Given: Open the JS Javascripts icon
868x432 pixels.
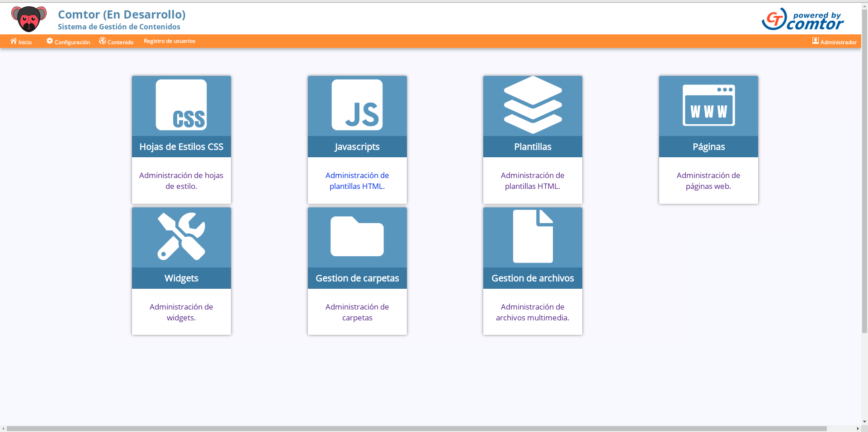Looking at the screenshot, I should click(x=357, y=105).
